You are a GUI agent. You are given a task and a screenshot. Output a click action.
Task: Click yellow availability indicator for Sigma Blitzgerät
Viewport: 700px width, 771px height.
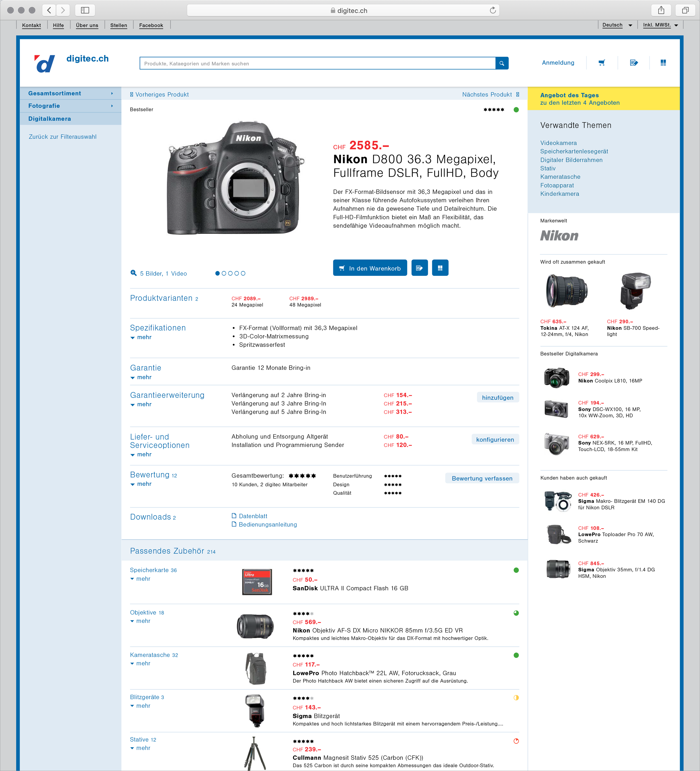point(516,697)
